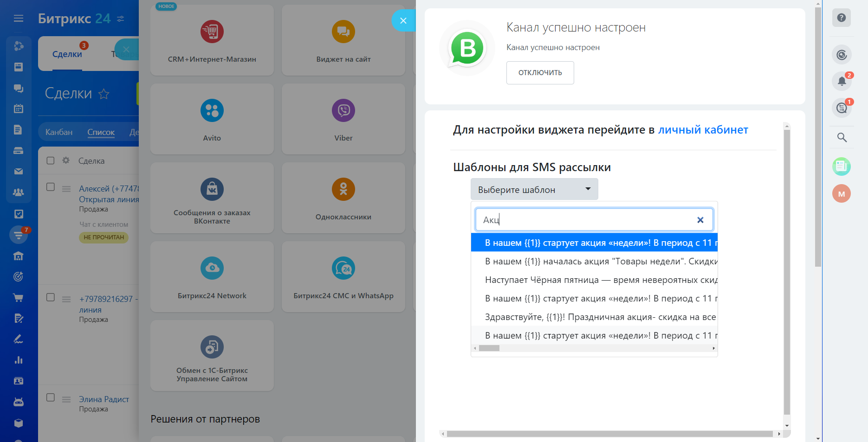Image resolution: width=868 pixels, height=442 pixels.
Task: Open the Avito connector icon
Action: (212, 111)
